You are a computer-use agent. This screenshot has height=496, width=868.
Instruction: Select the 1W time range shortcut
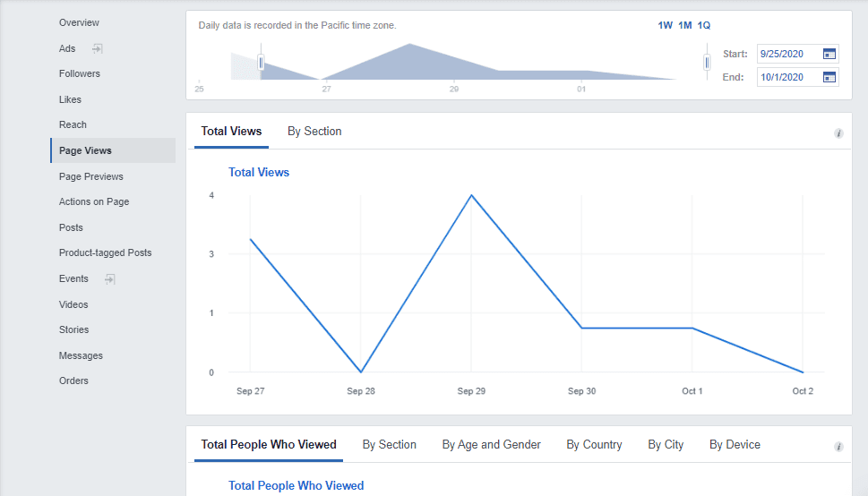665,26
